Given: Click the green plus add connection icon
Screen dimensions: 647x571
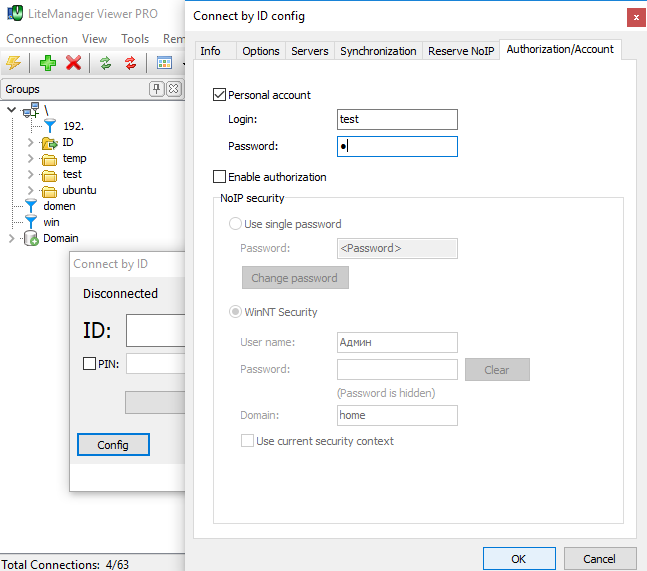Looking at the screenshot, I should [x=48, y=63].
